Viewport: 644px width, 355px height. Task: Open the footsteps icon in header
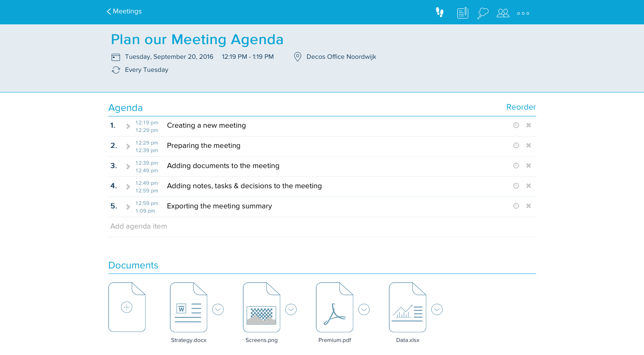point(440,12)
